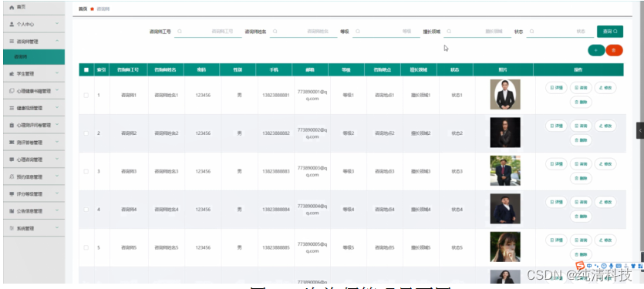Expand the 预约信息管理 menu chevron
The height and width of the screenshot is (289, 644).
click(x=57, y=176)
